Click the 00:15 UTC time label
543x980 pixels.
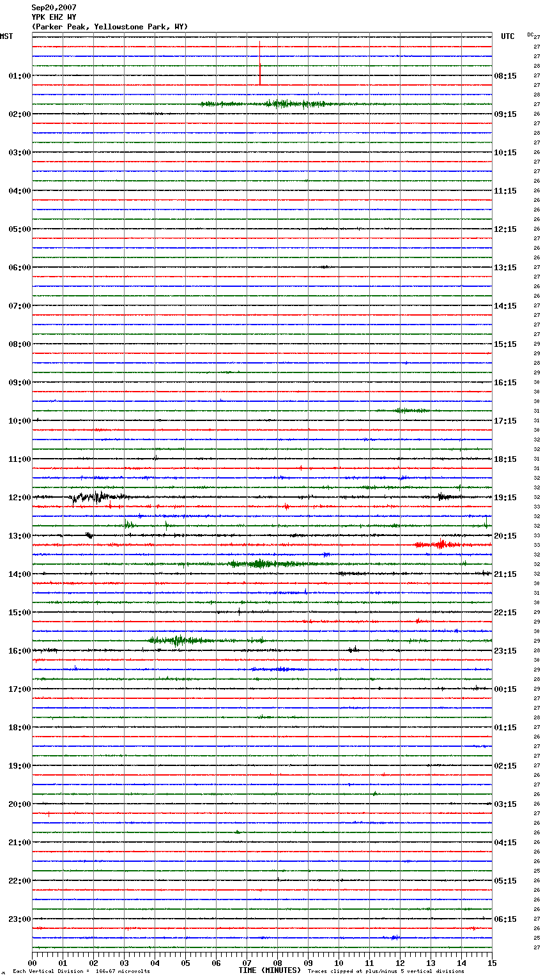tap(505, 689)
